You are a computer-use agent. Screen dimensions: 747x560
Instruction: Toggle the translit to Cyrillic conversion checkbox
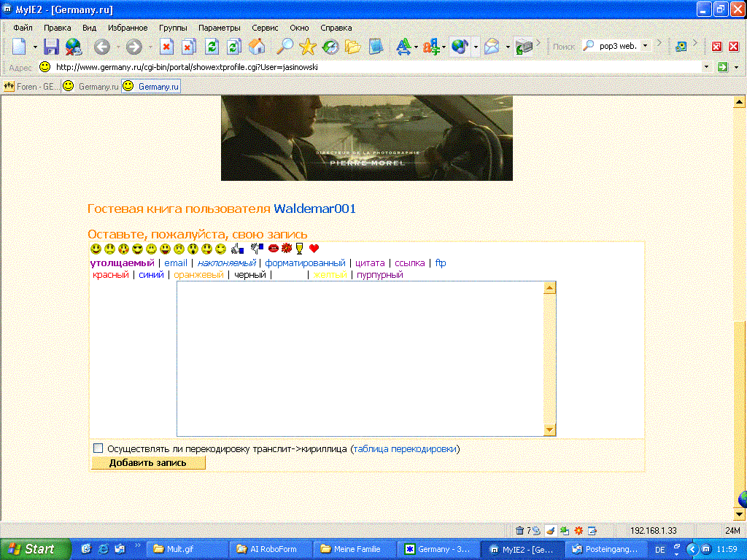tap(98, 448)
